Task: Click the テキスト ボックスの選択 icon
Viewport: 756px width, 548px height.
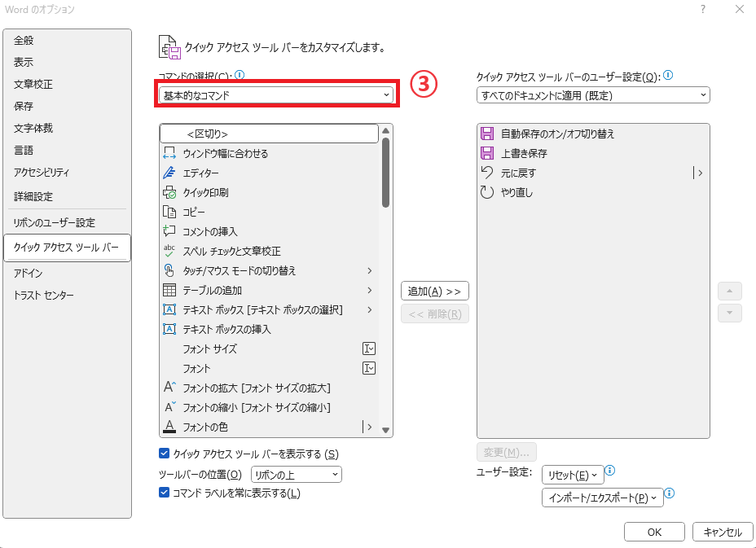Action: 169,309
